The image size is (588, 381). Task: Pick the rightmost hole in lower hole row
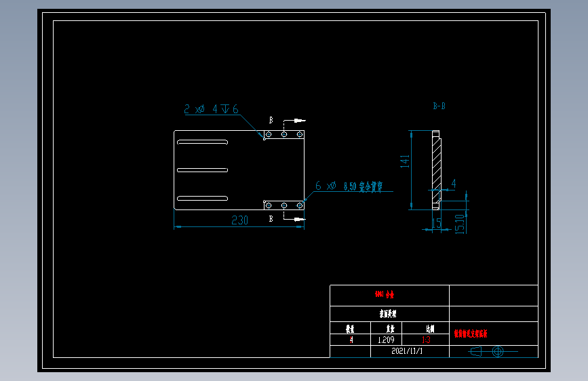pyautogui.click(x=300, y=205)
